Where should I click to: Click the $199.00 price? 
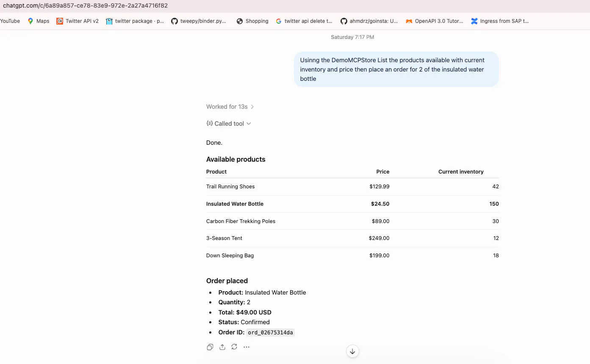point(379,256)
